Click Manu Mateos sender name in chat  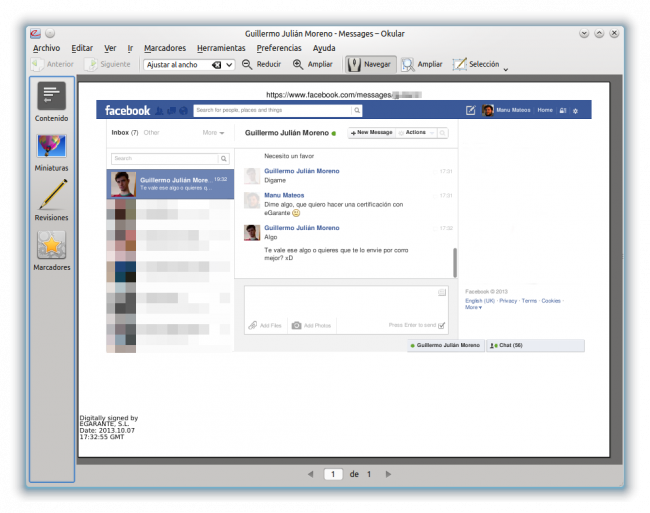tap(284, 195)
